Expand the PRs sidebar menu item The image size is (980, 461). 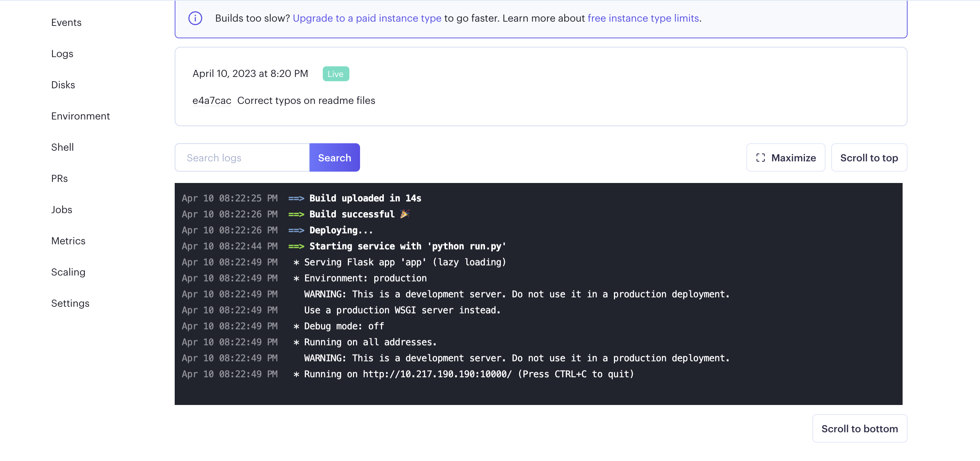coord(59,178)
